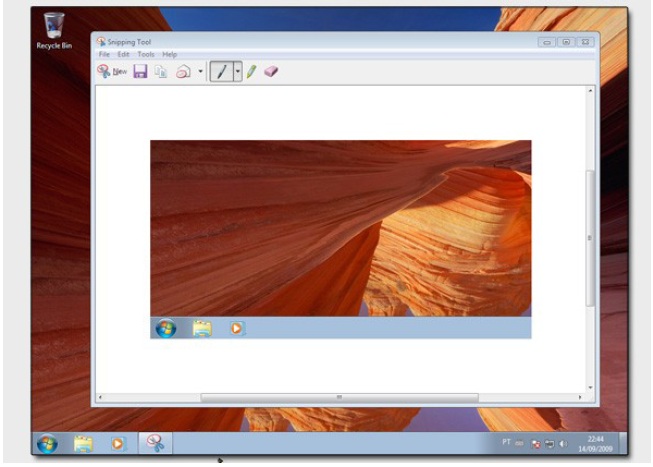Open the Pen options dropdown arrow
This screenshot has height=467, width=653.
[x=237, y=72]
